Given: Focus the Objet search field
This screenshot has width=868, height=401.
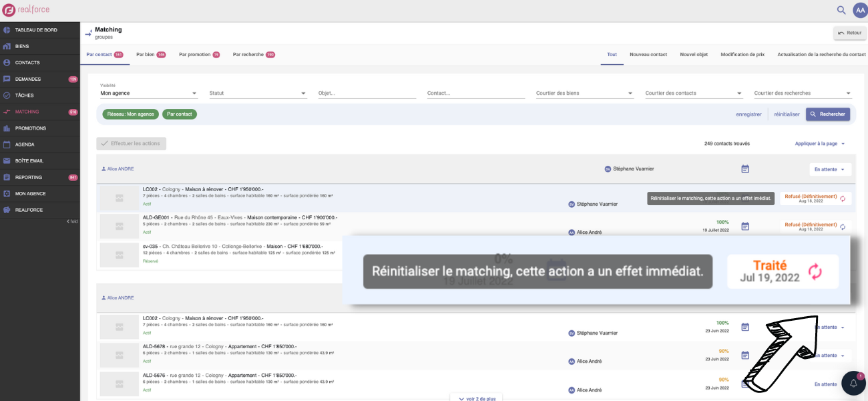Looking at the screenshot, I should 367,94.
